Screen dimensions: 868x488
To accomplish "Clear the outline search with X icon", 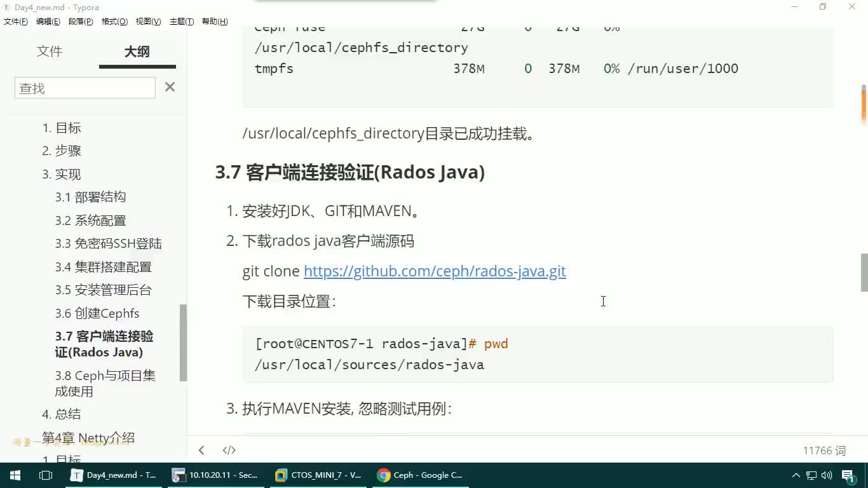I will click(170, 87).
